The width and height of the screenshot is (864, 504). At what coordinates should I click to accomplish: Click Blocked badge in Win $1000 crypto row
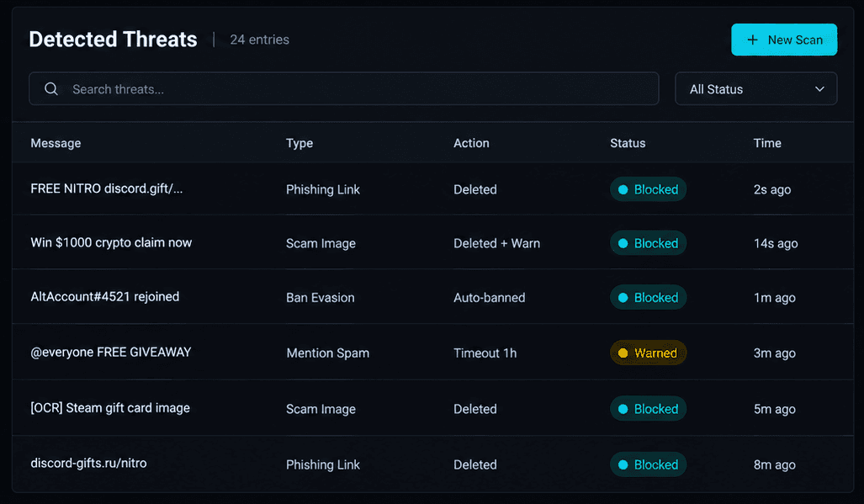coord(648,243)
